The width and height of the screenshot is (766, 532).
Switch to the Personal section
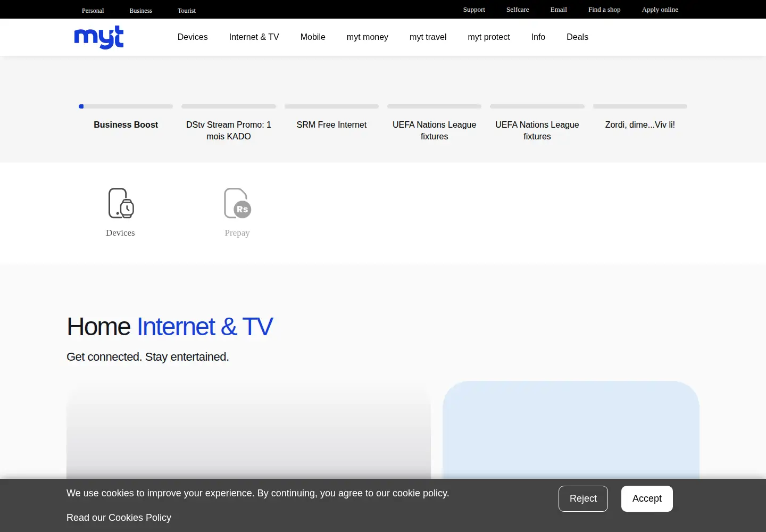pyautogui.click(x=93, y=11)
